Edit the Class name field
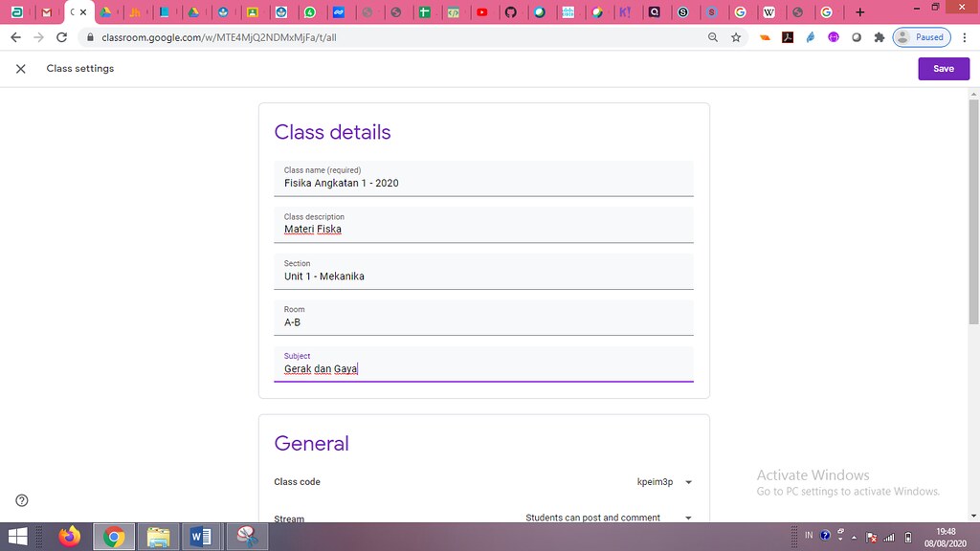The width and height of the screenshot is (980, 551). [483, 179]
